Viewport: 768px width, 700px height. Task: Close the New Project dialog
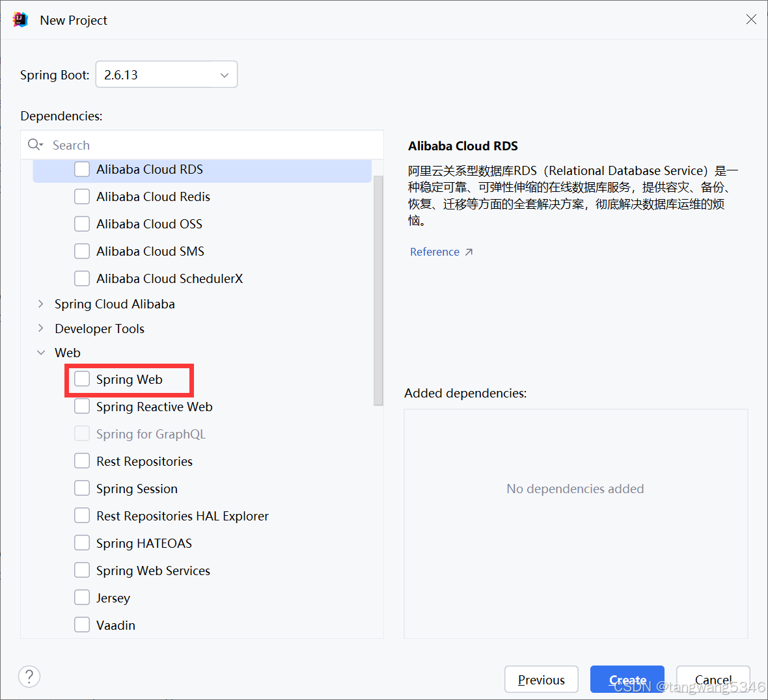pyautogui.click(x=751, y=19)
